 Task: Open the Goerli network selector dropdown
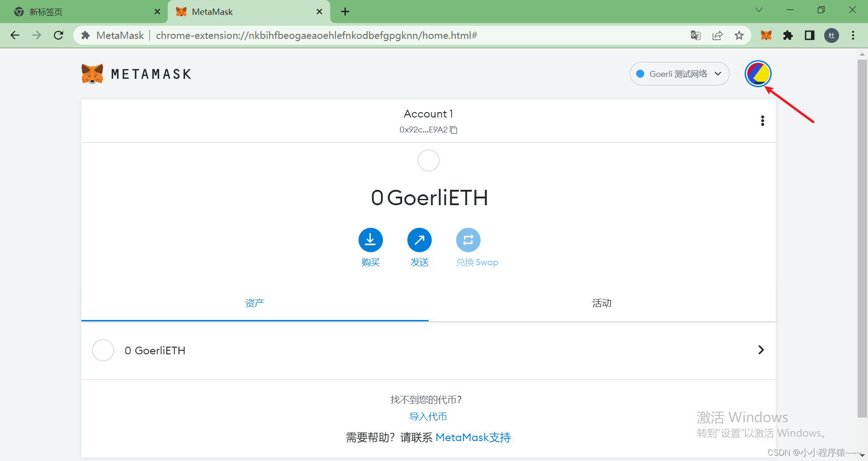point(679,74)
